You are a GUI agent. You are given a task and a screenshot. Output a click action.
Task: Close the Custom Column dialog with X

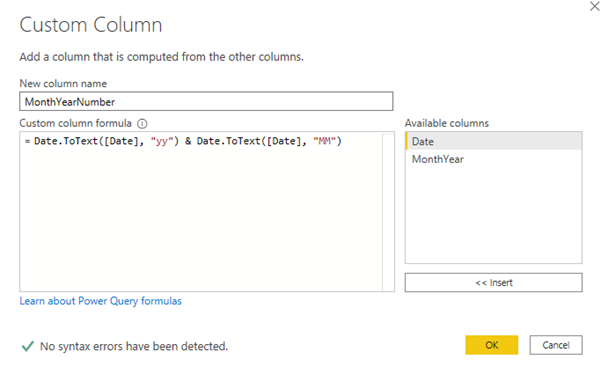594,6
